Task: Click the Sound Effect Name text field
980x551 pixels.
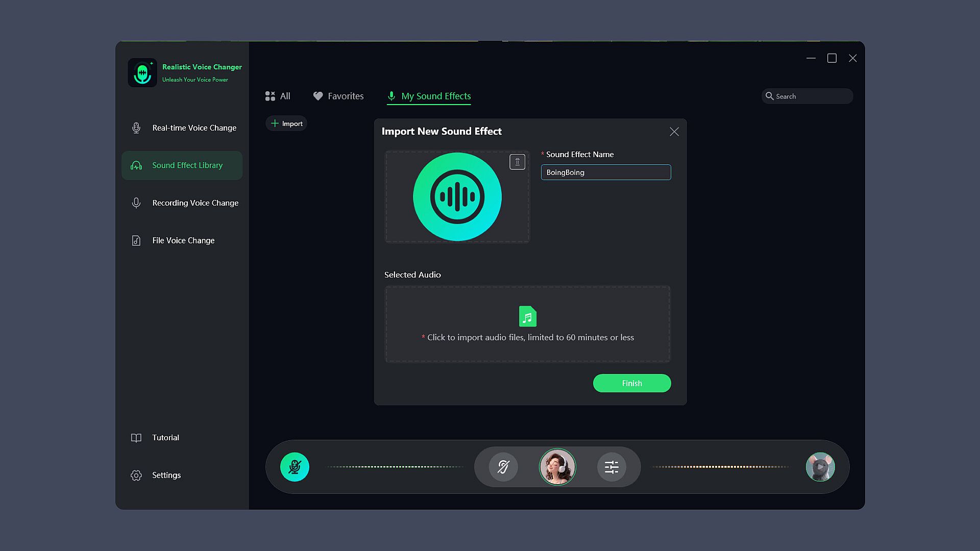Action: pyautogui.click(x=606, y=172)
